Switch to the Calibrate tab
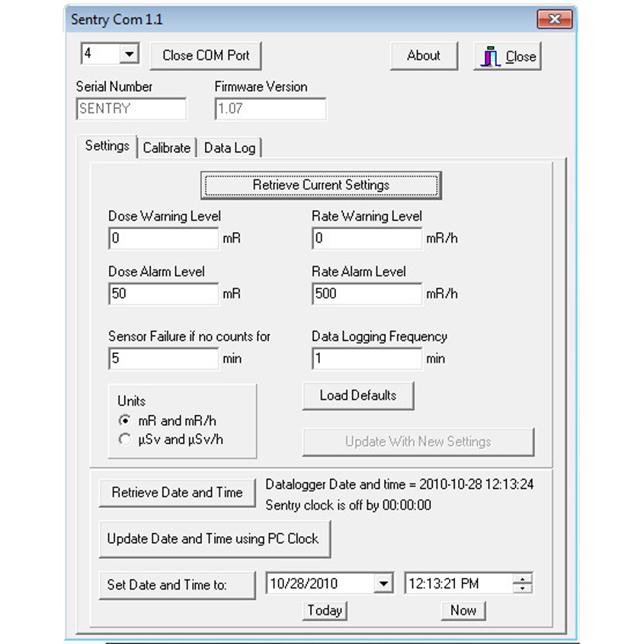The height and width of the screenshot is (644, 644). [x=167, y=148]
